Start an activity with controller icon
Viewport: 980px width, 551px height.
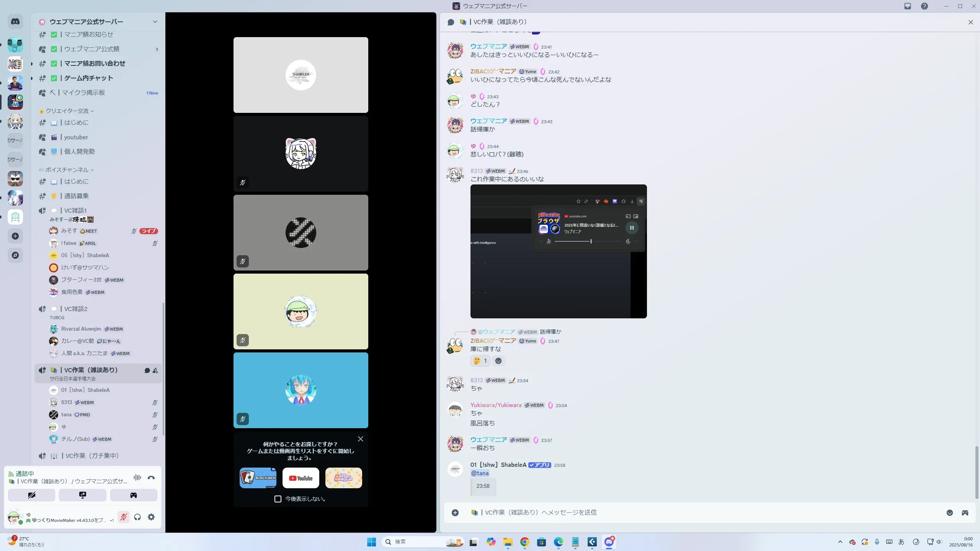click(133, 495)
